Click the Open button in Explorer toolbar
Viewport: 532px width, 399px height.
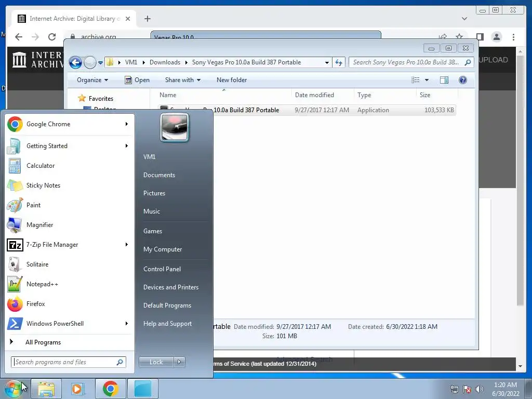pyautogui.click(x=137, y=80)
